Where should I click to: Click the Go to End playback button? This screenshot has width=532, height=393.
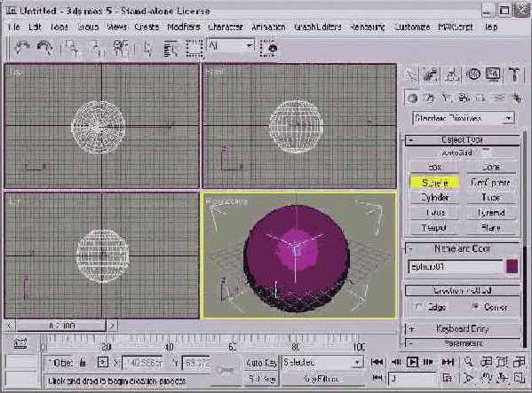448,363
